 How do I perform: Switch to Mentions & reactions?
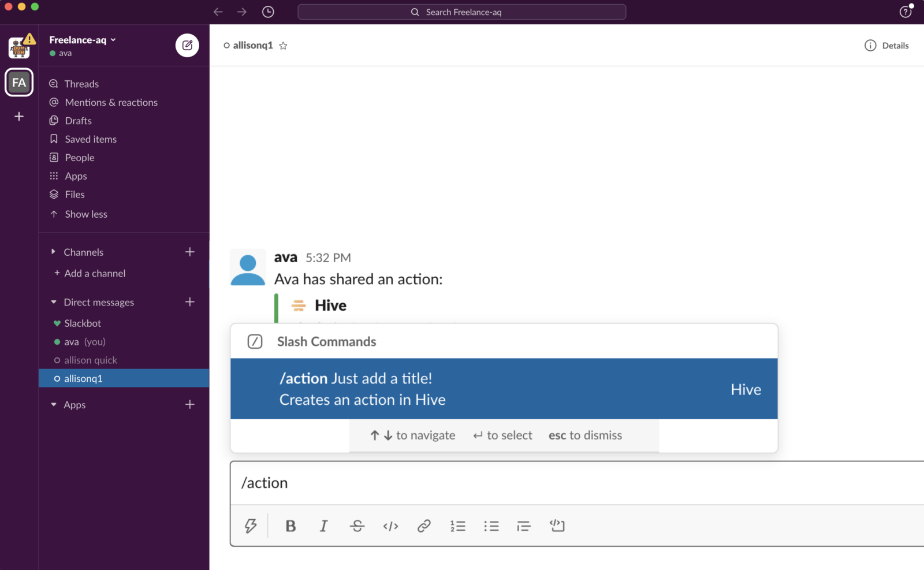pos(111,102)
